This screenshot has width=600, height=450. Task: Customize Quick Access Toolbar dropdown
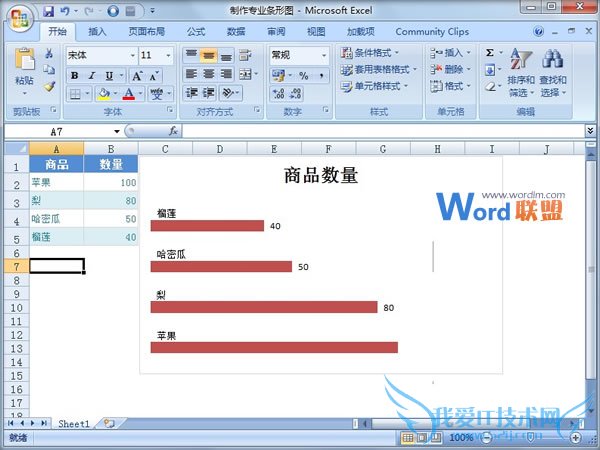(x=152, y=11)
